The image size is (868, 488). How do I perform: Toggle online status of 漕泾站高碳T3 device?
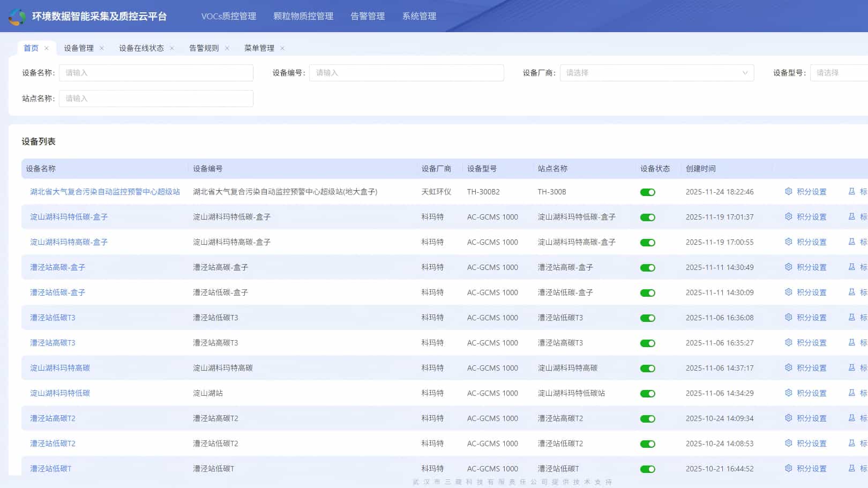pos(648,343)
